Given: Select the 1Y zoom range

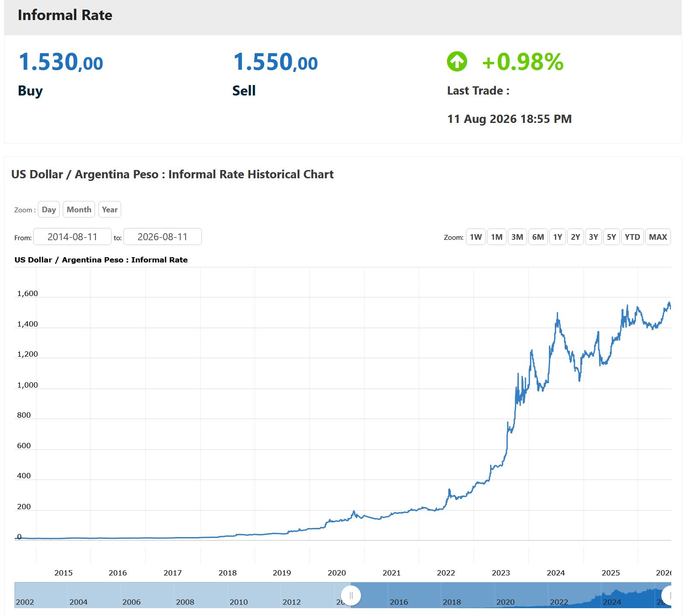Looking at the screenshot, I should (x=558, y=237).
